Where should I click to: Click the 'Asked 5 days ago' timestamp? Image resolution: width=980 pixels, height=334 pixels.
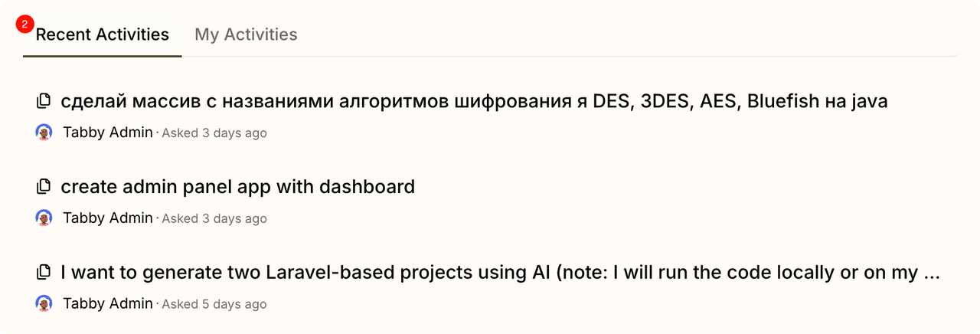click(x=214, y=305)
